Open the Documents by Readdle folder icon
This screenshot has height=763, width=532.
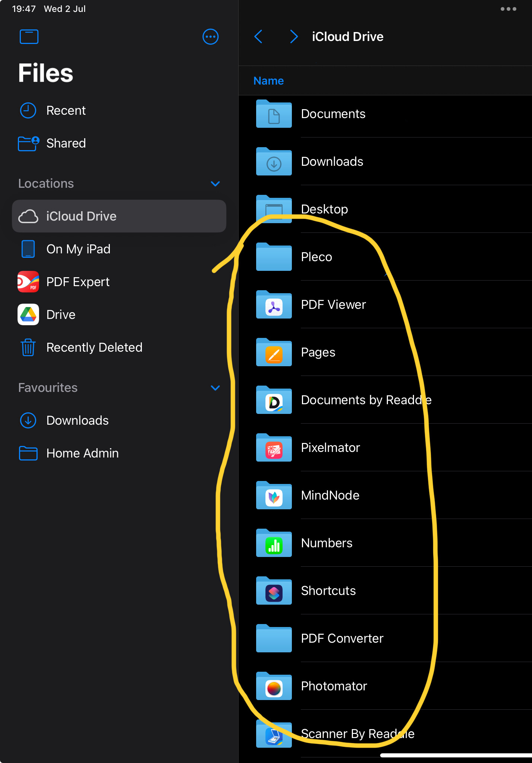pos(274,400)
